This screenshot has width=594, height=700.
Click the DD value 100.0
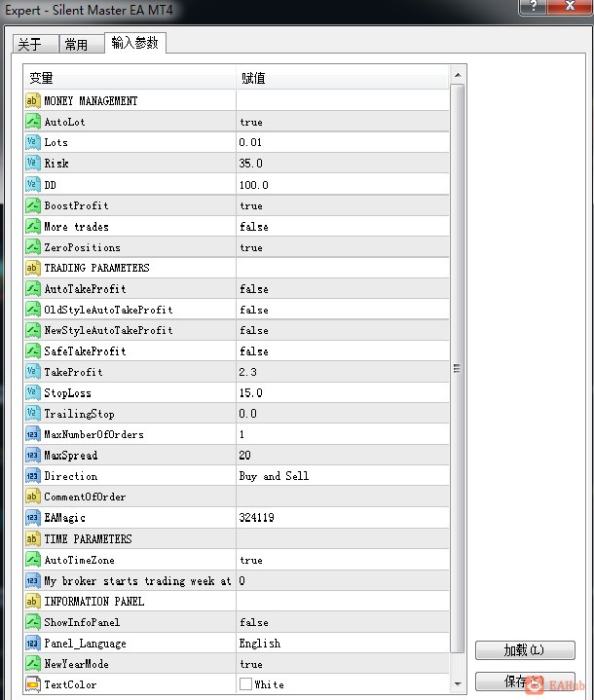(x=254, y=185)
